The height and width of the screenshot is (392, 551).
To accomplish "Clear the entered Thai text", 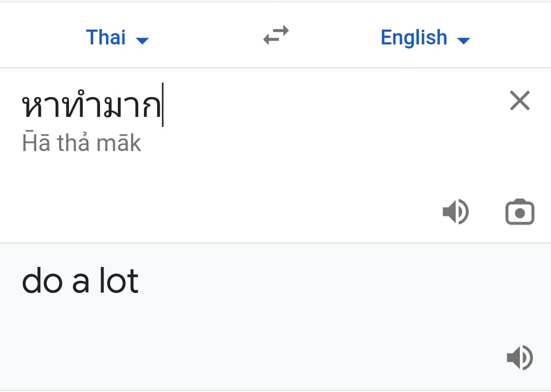I will point(520,101).
